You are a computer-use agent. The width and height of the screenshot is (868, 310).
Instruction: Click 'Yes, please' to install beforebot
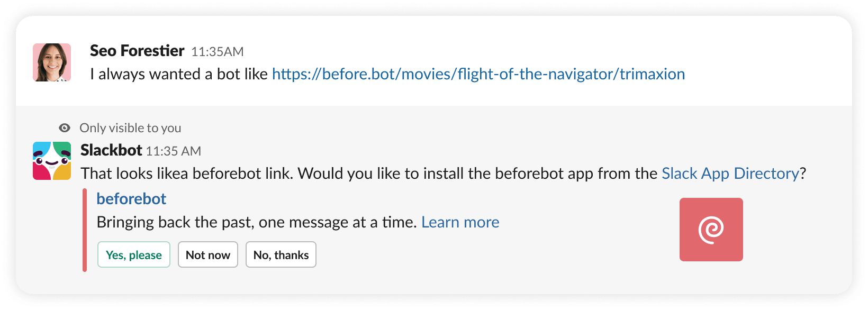click(x=133, y=254)
